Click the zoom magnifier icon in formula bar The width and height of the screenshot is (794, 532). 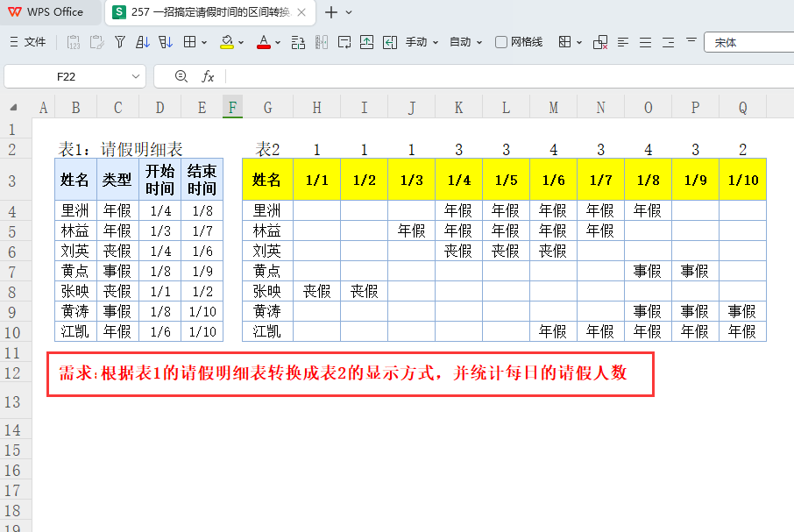[x=181, y=76]
